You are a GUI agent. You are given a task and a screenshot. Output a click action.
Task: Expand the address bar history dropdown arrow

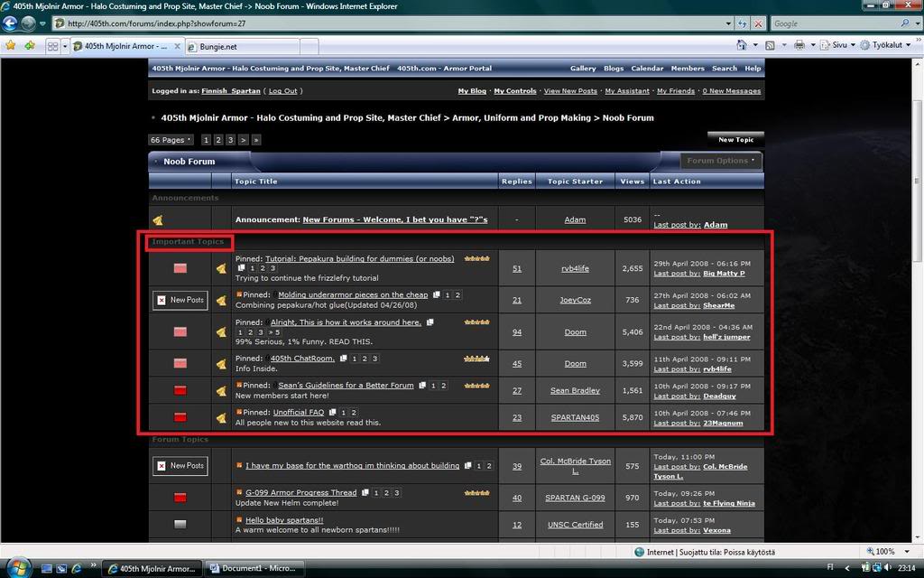pyautogui.click(x=729, y=23)
